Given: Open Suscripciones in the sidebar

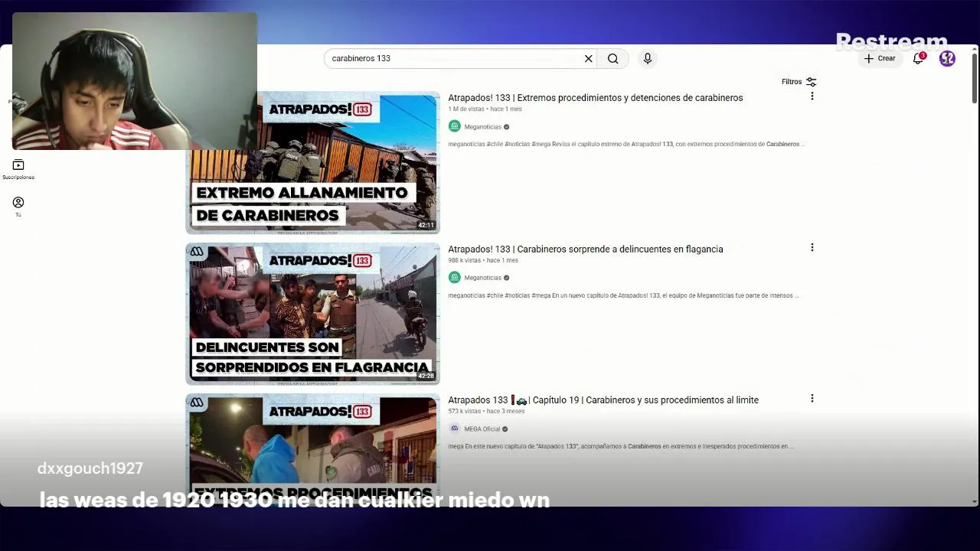Looking at the screenshot, I should 18,170.
